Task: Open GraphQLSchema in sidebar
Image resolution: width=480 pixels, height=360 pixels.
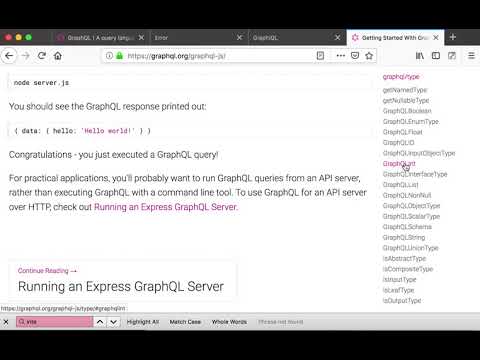Action: tap(407, 227)
